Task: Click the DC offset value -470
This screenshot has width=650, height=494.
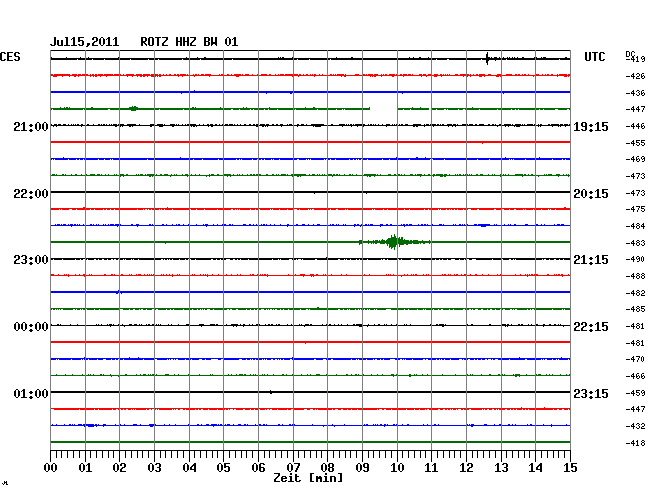Action: tap(635, 359)
